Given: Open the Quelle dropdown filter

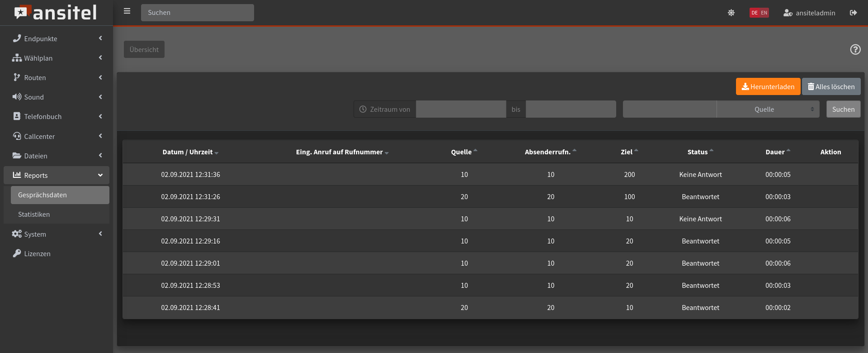Looking at the screenshot, I should point(768,109).
